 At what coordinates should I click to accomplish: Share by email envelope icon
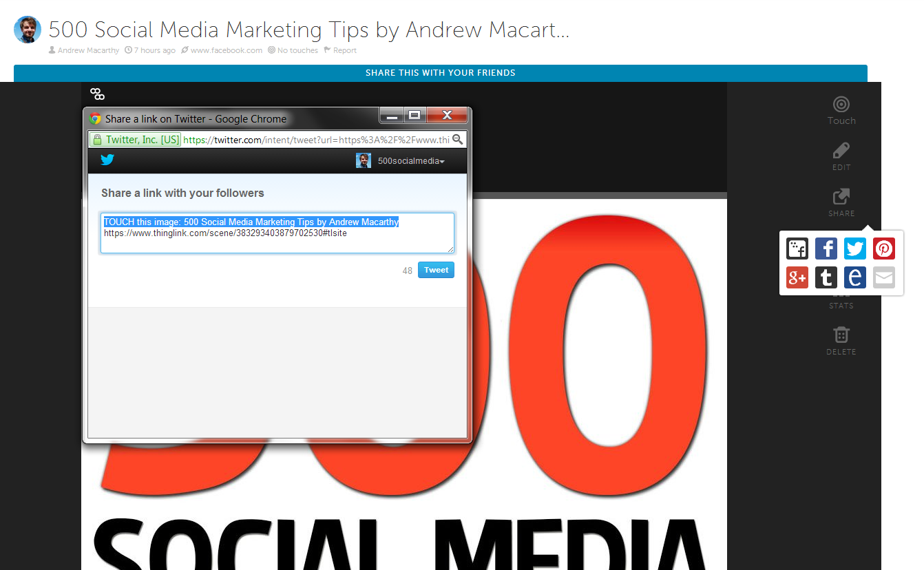pyautogui.click(x=884, y=277)
